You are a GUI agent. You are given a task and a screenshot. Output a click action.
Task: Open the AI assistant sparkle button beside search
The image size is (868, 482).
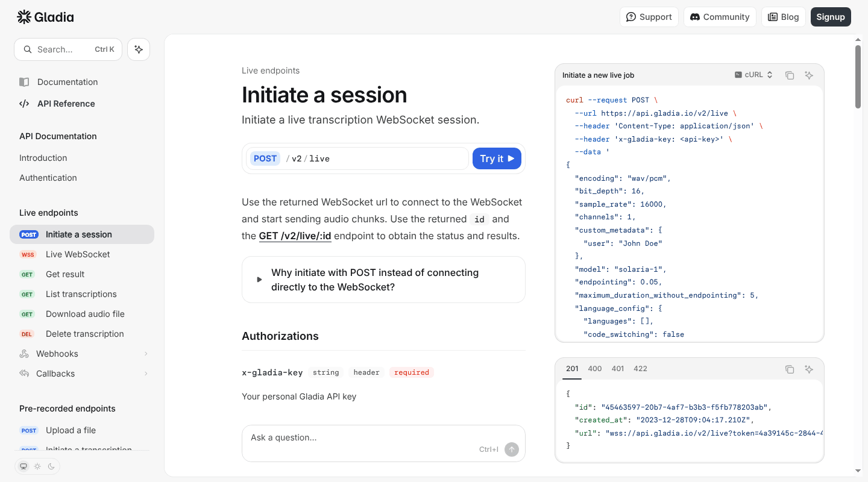[x=139, y=49]
